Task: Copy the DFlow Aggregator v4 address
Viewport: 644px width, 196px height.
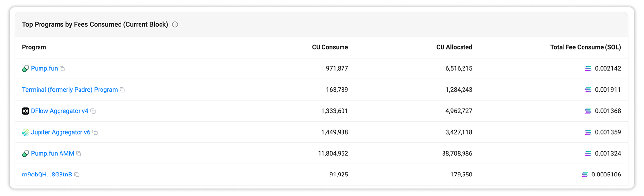Action: point(93,111)
